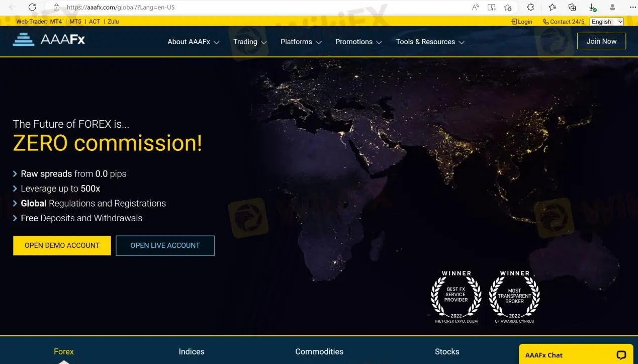
Task: Click the browser reload icon
Action: tap(32, 8)
